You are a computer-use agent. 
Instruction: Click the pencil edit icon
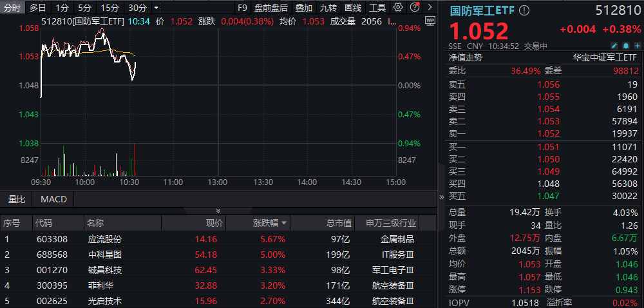[x=614, y=46]
